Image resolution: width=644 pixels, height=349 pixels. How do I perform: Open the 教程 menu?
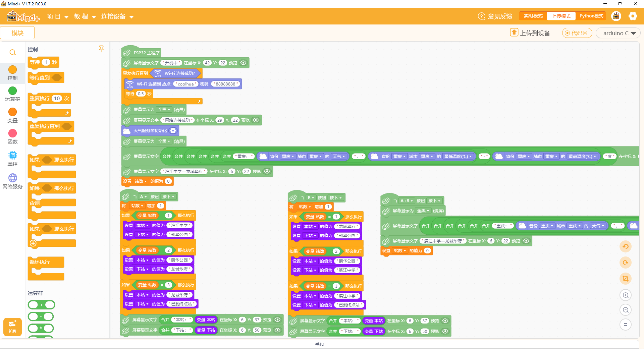click(x=85, y=16)
